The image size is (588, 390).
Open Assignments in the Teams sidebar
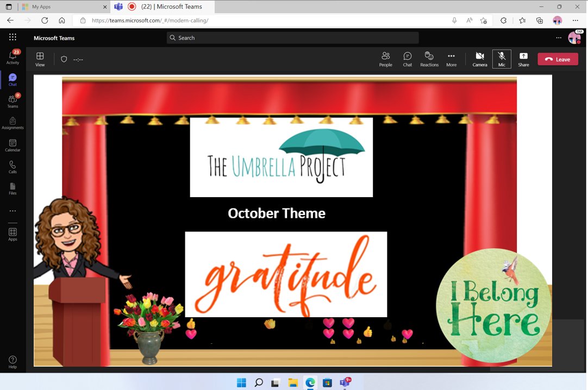point(12,123)
